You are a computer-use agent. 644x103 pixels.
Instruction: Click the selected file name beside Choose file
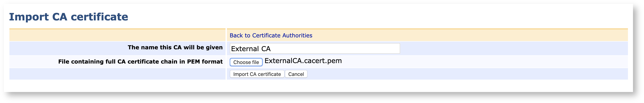click(x=303, y=61)
